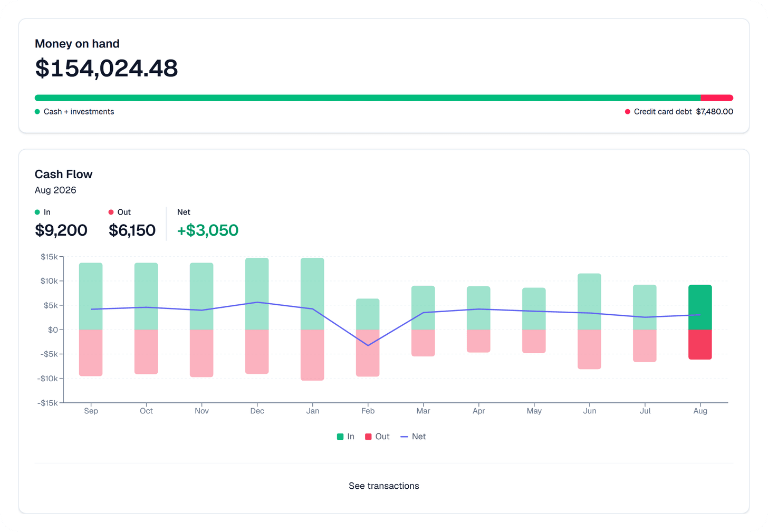This screenshot has width=768, height=532.
Task: Click the Aug month axis label
Action: [x=700, y=411]
